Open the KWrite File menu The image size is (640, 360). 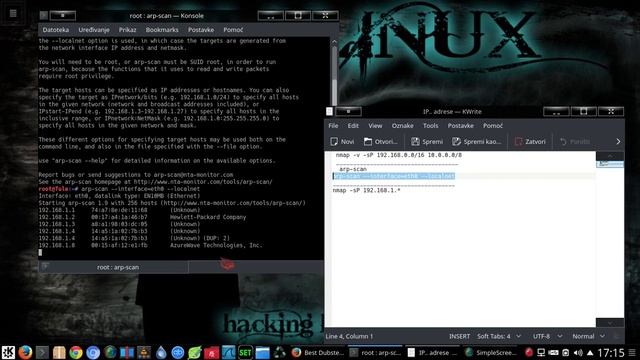(x=333, y=126)
